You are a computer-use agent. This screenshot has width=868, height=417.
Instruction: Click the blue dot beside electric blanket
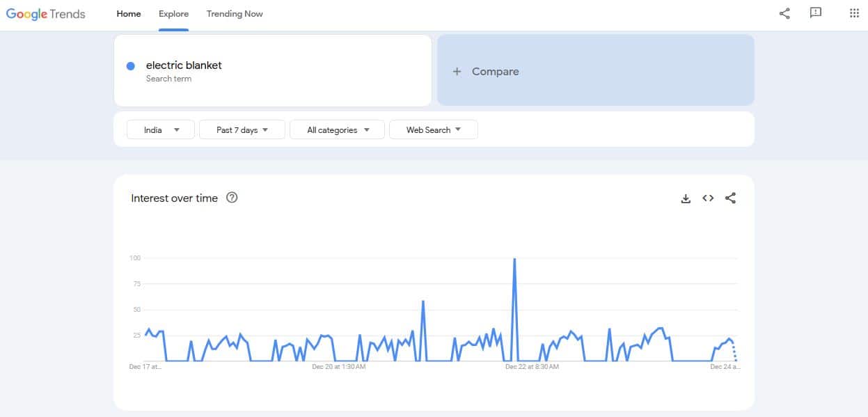coord(130,65)
